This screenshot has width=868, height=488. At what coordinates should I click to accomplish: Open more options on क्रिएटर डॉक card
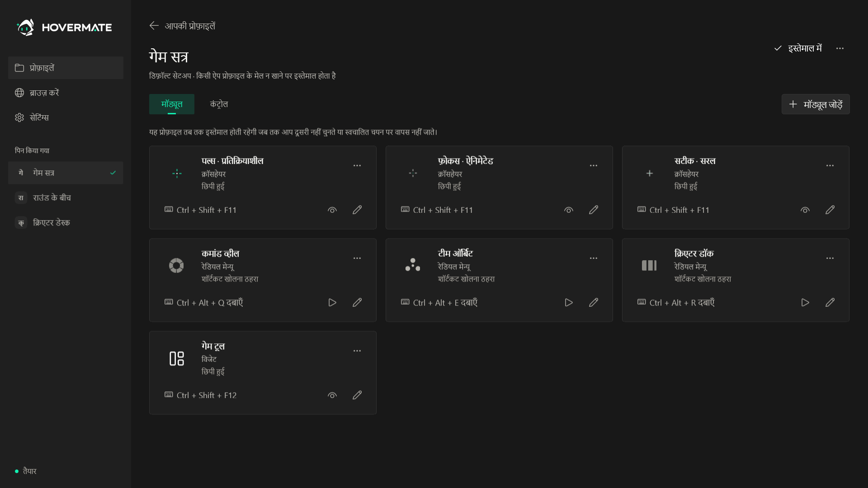pos(830,258)
